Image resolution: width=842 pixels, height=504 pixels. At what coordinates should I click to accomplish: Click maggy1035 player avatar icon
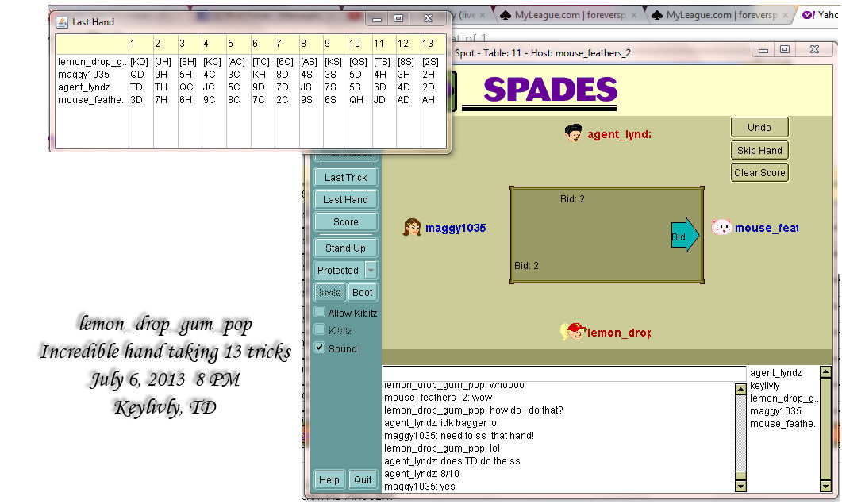pos(412,228)
